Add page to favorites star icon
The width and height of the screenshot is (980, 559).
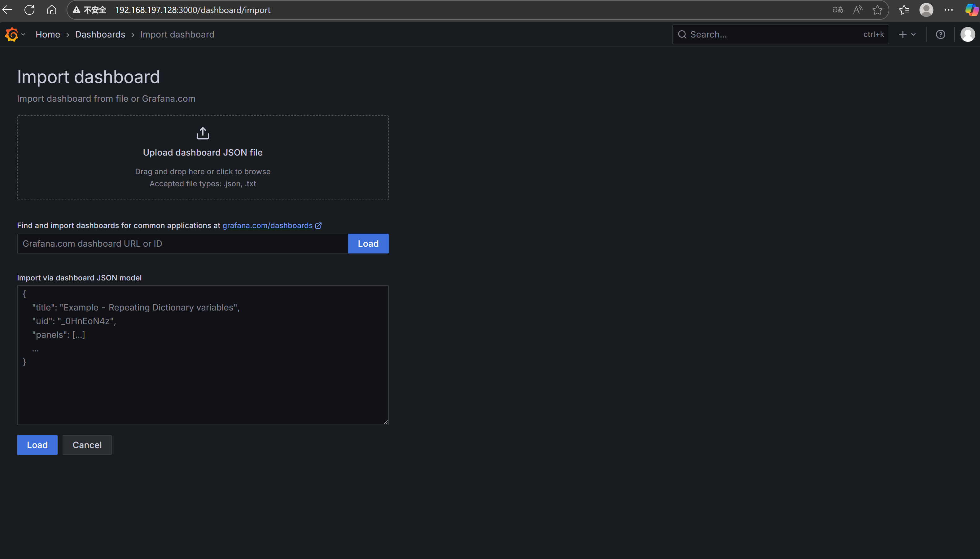(877, 10)
